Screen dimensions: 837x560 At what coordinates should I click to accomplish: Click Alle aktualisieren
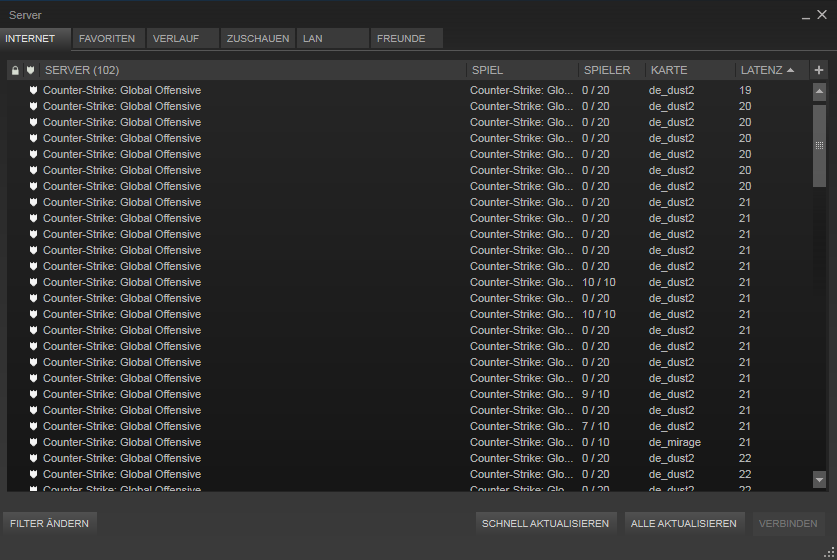pos(683,523)
